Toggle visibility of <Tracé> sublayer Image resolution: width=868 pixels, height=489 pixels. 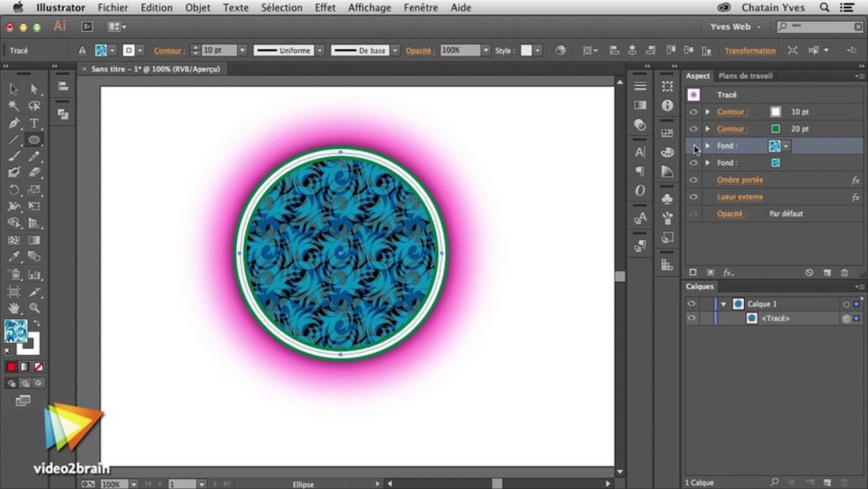point(692,318)
